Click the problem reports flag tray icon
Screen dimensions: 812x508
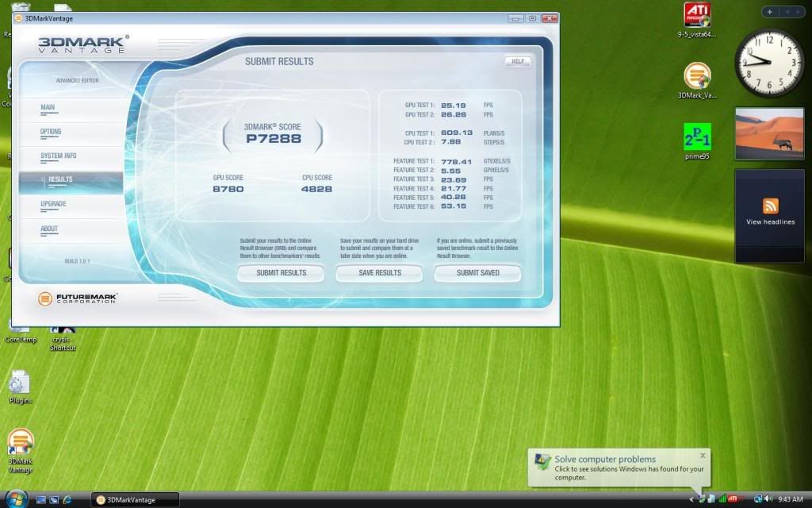click(x=702, y=498)
